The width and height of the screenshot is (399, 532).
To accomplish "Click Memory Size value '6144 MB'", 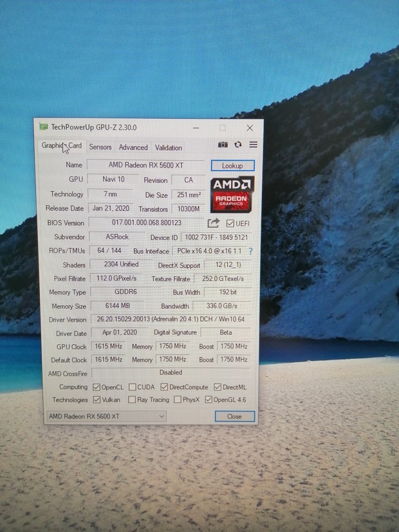I will tap(117, 306).
